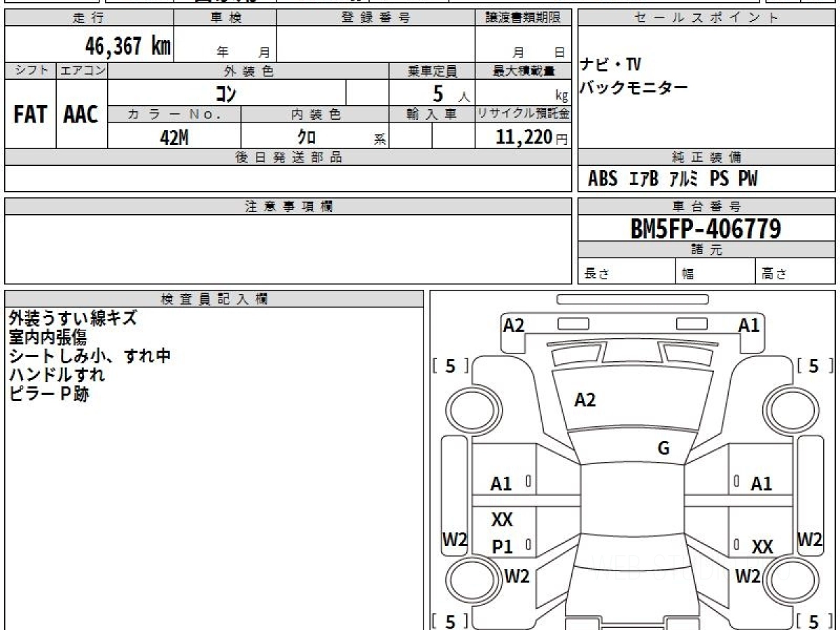Viewport: 840px width, 630px height.
Task: Click the A1 mark on the left front door
Action: coord(501,483)
